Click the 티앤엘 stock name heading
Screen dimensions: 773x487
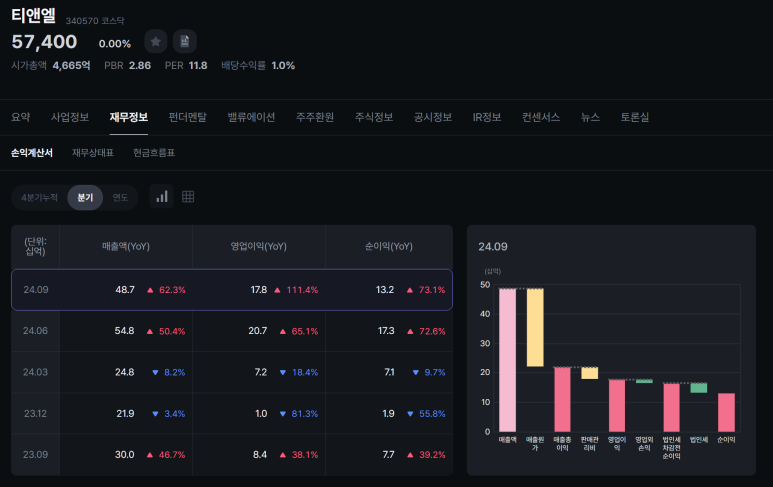click(34, 15)
